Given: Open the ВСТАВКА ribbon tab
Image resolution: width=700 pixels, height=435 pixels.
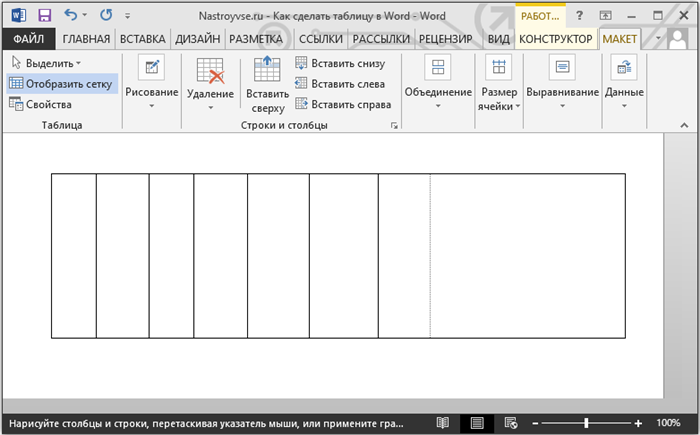Looking at the screenshot, I should click(142, 39).
